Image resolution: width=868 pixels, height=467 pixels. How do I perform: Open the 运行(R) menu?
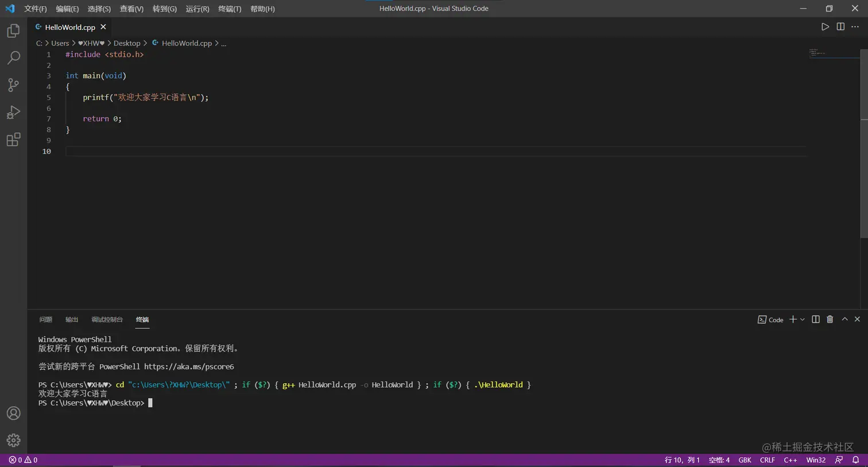pyautogui.click(x=197, y=9)
